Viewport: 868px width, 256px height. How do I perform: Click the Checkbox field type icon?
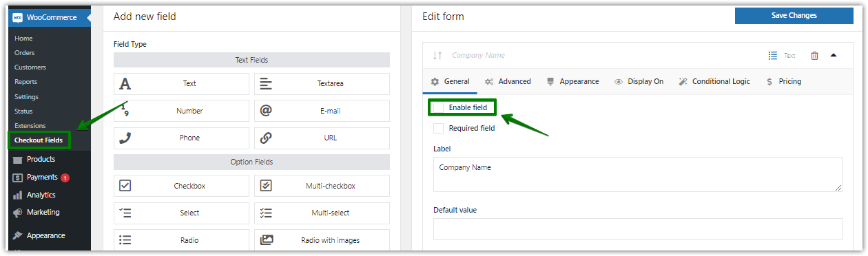click(x=125, y=186)
